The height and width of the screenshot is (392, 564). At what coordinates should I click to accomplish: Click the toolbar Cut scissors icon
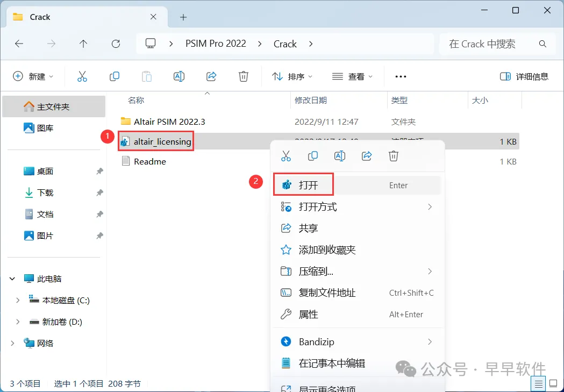coord(82,76)
